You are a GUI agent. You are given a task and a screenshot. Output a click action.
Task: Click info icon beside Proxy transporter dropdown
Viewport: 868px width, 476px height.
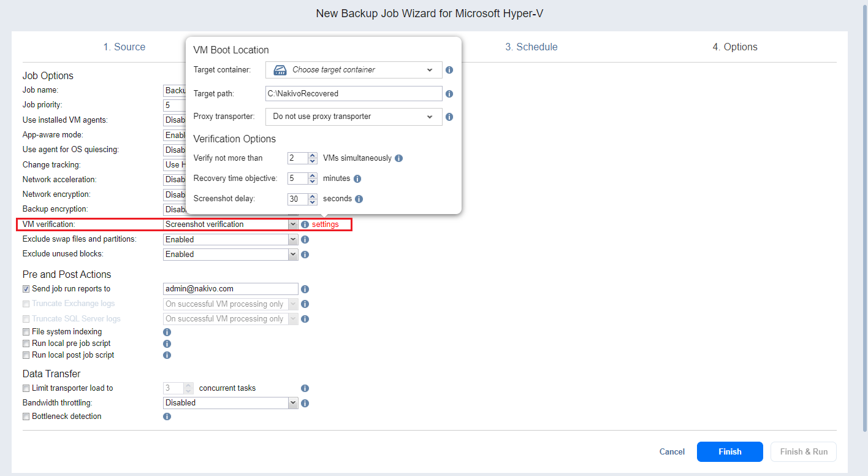tap(449, 117)
